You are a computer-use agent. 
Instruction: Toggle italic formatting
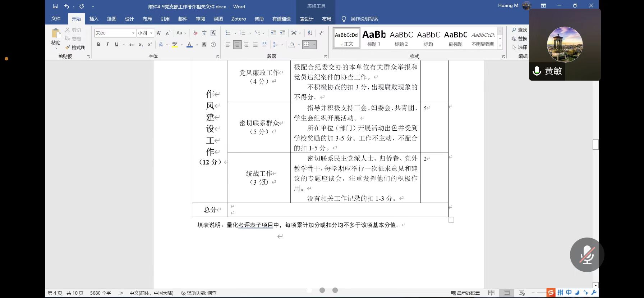[x=107, y=44]
